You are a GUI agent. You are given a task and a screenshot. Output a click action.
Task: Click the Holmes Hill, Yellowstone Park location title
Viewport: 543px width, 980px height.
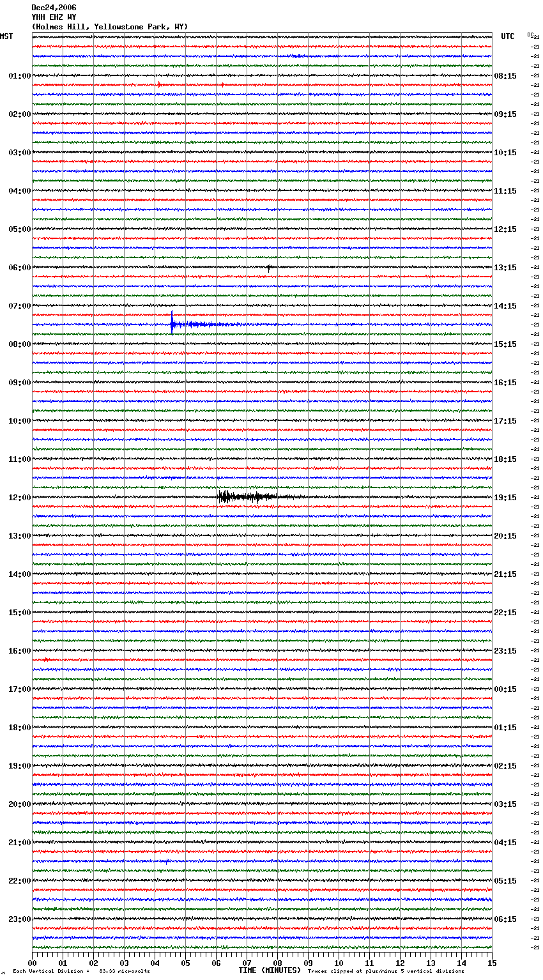point(110,27)
